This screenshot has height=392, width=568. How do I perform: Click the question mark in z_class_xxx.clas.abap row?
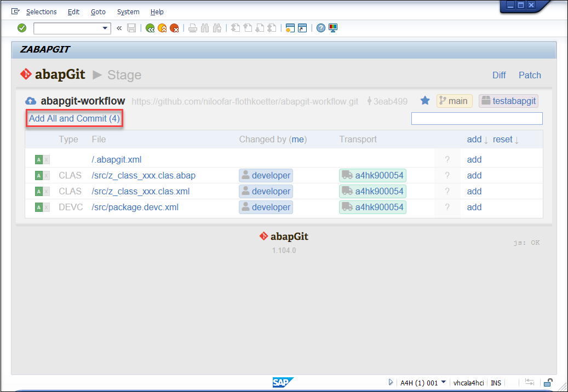pyautogui.click(x=447, y=176)
